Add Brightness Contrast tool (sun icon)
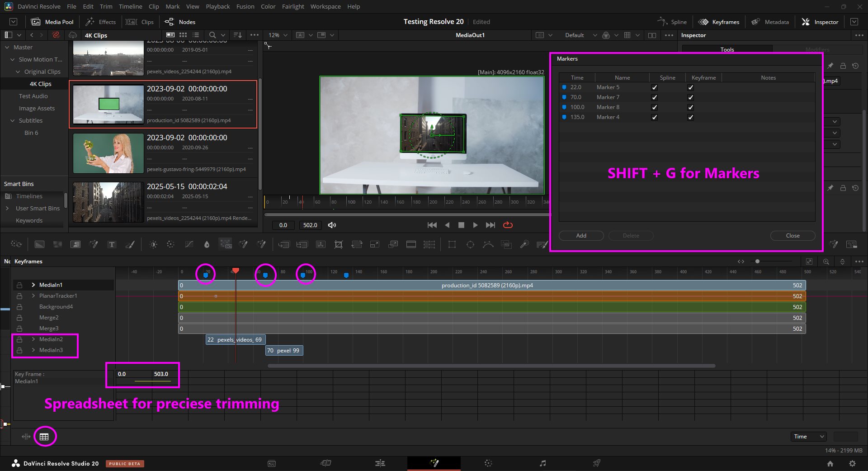Screen dimensions: 868x471 [x=153, y=244]
